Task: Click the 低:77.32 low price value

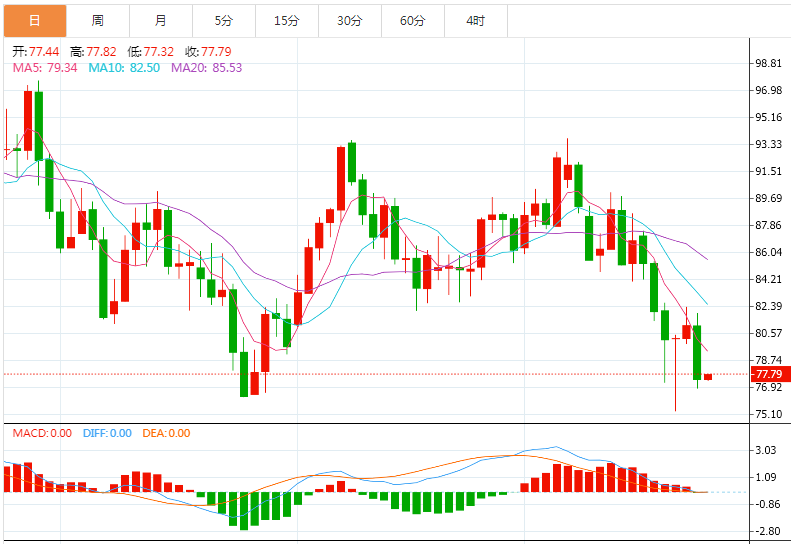Action: [x=150, y=51]
